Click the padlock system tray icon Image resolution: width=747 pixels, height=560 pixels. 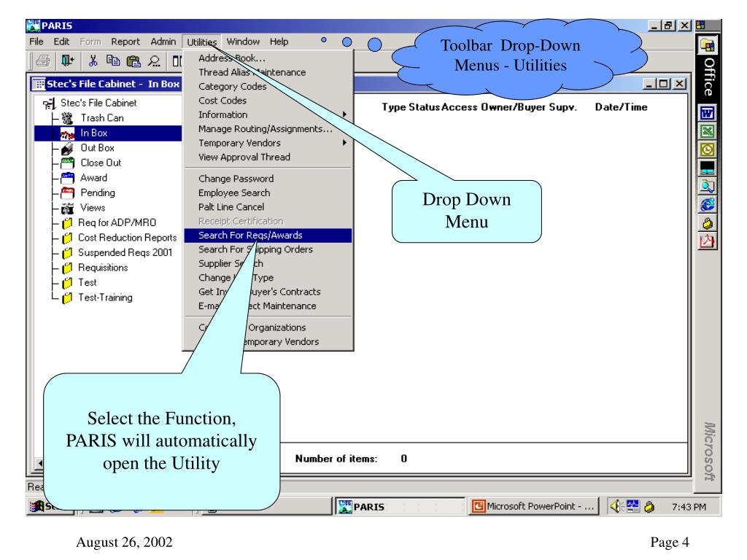(649, 507)
